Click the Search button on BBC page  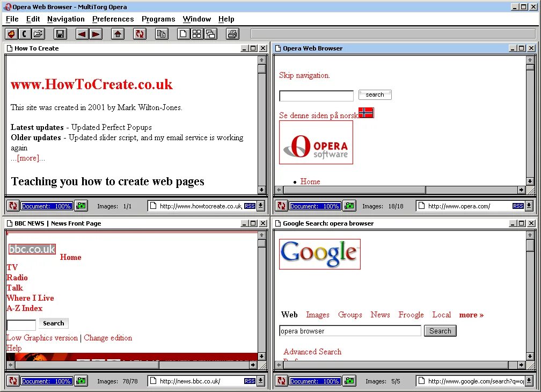[x=54, y=323]
